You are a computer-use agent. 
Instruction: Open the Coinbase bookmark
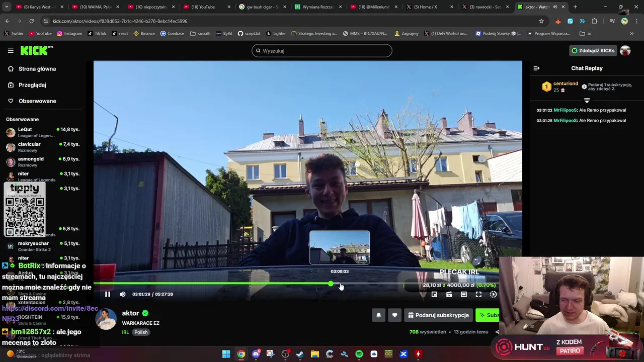coord(172,34)
